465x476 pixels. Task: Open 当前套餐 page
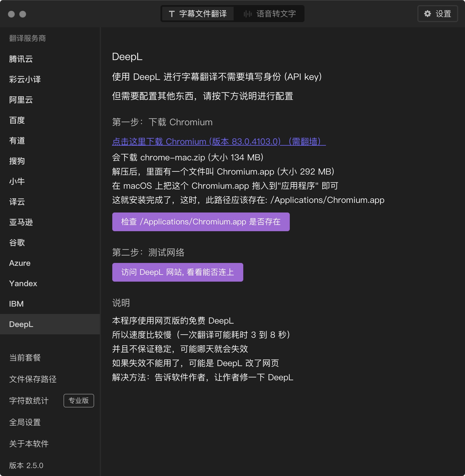(25, 358)
